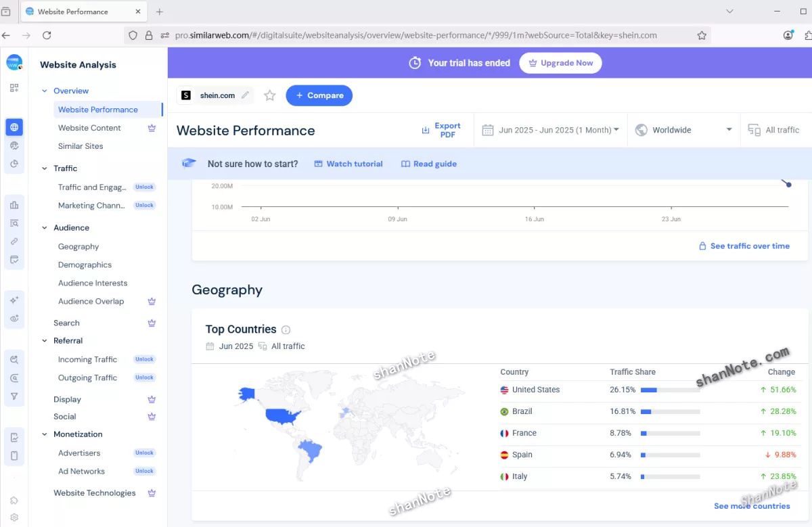Viewport: 812px width, 527px height.
Task: Click the United States traffic share bar
Action: pos(670,390)
